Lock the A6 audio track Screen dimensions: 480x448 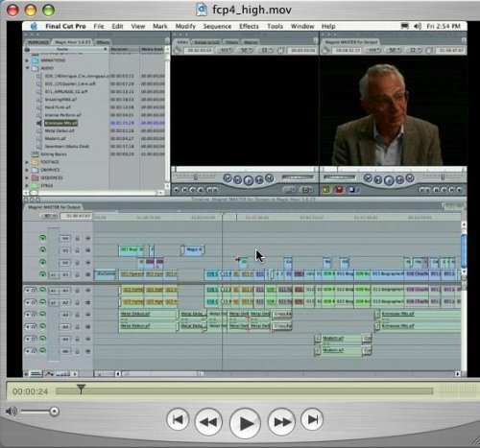click(x=78, y=351)
